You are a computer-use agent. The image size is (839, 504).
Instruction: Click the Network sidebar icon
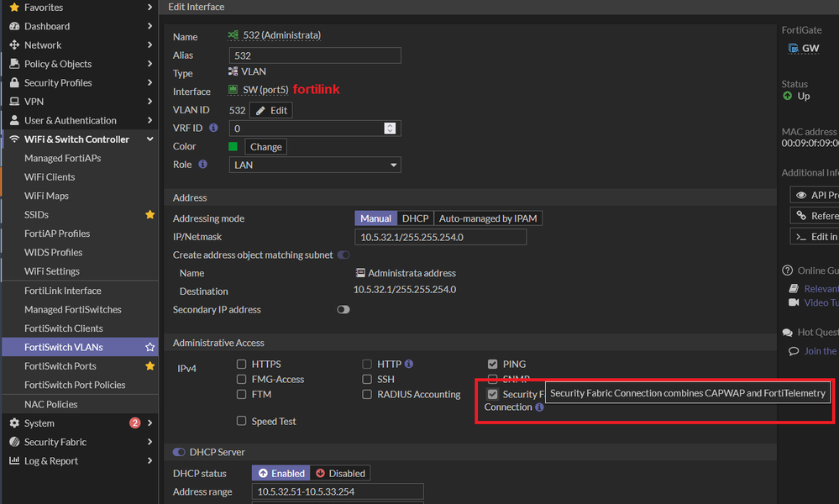click(x=14, y=45)
